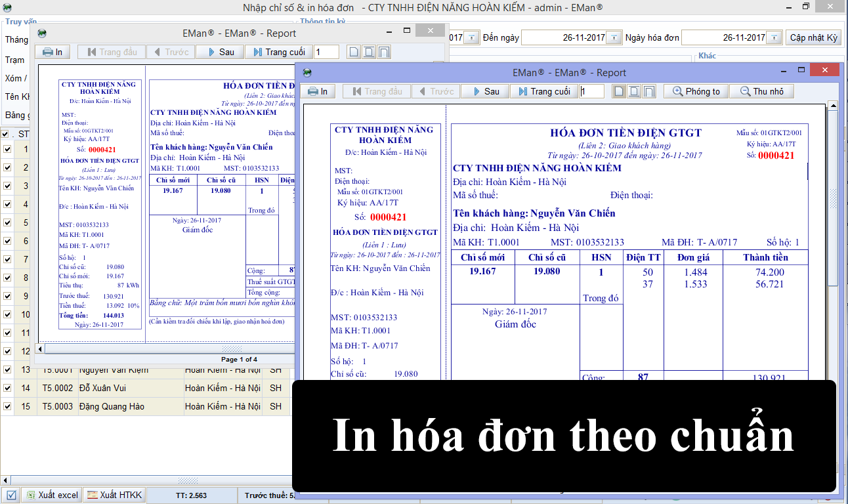Click Cập nhật Kỳ button
848x504 pixels.
(814, 37)
